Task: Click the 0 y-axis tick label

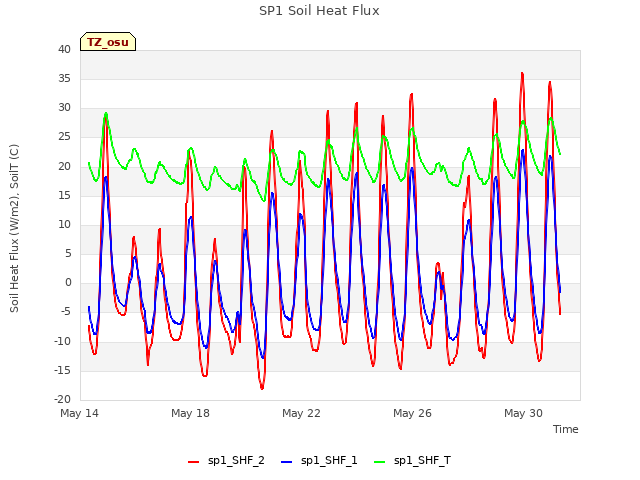Action: [68, 282]
